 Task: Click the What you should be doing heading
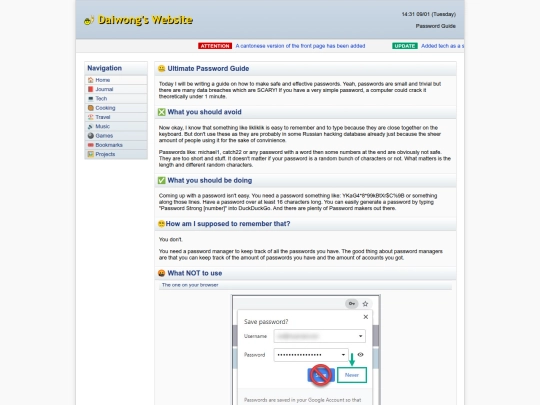pos(210,180)
